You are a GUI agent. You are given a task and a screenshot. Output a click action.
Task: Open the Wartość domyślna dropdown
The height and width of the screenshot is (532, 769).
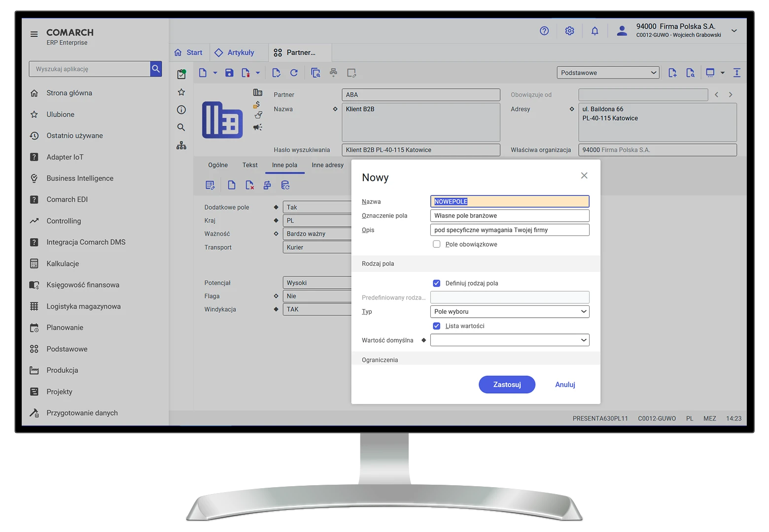click(x=510, y=340)
